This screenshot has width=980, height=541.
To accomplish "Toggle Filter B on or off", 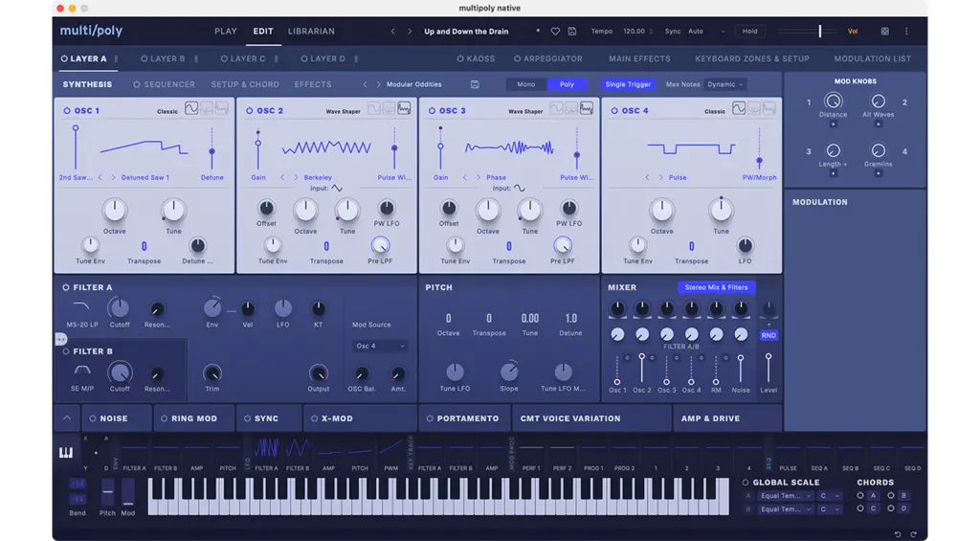I will (x=66, y=351).
